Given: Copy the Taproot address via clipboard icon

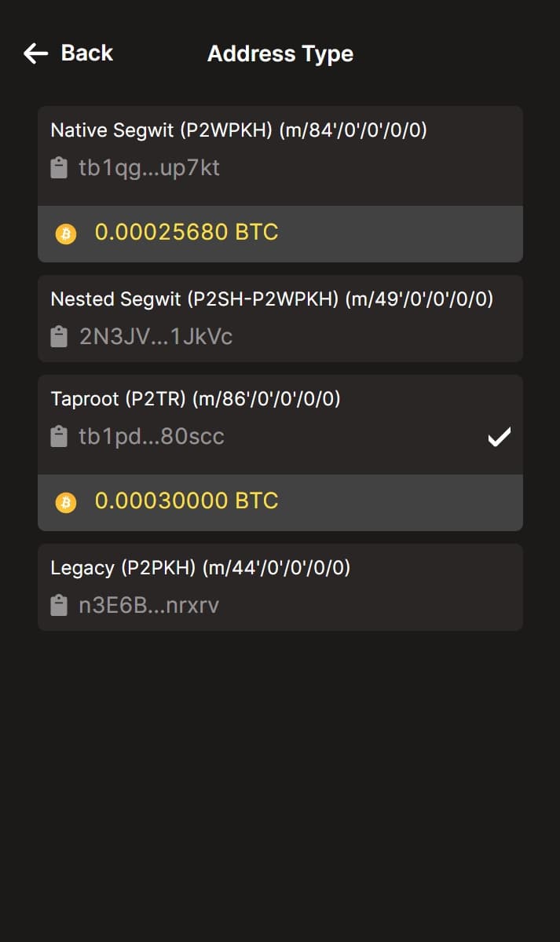Looking at the screenshot, I should coord(58,436).
